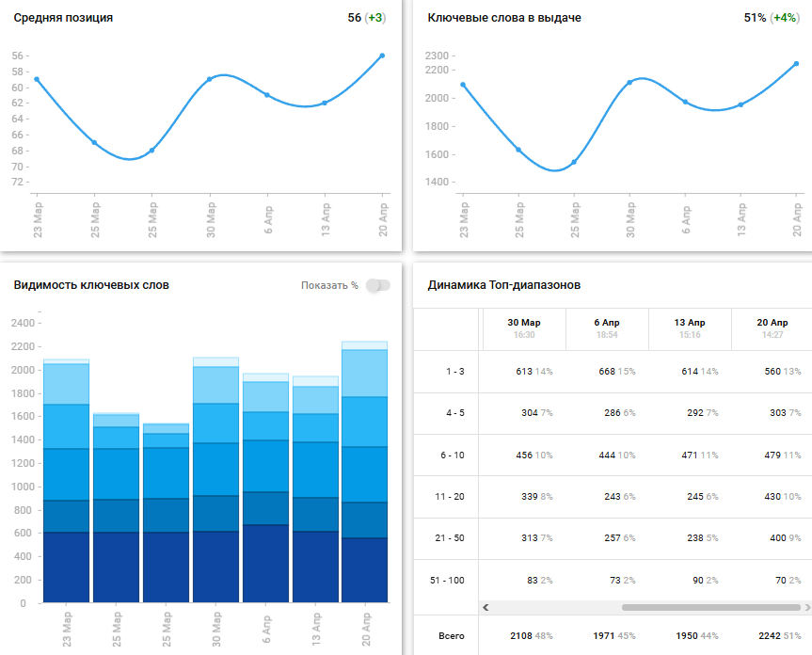Click the 6 Апр column header
Image resolution: width=812 pixels, height=655 pixels.
[x=607, y=328]
